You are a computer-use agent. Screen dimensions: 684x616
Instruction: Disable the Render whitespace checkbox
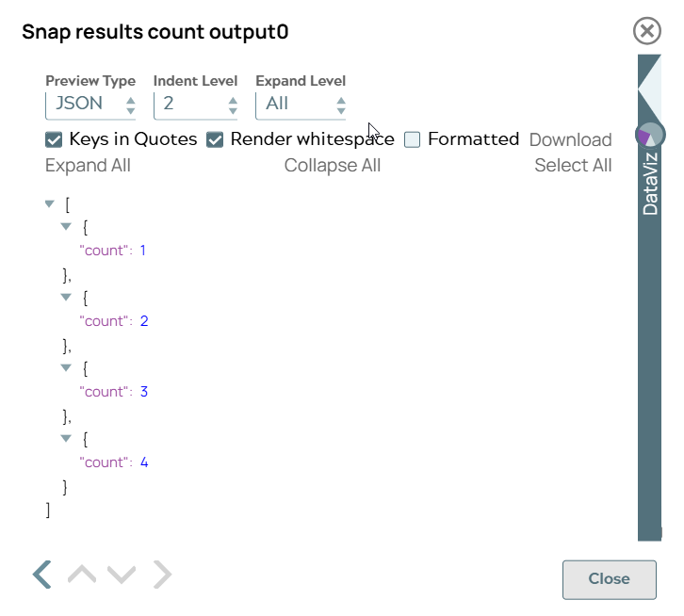click(215, 139)
